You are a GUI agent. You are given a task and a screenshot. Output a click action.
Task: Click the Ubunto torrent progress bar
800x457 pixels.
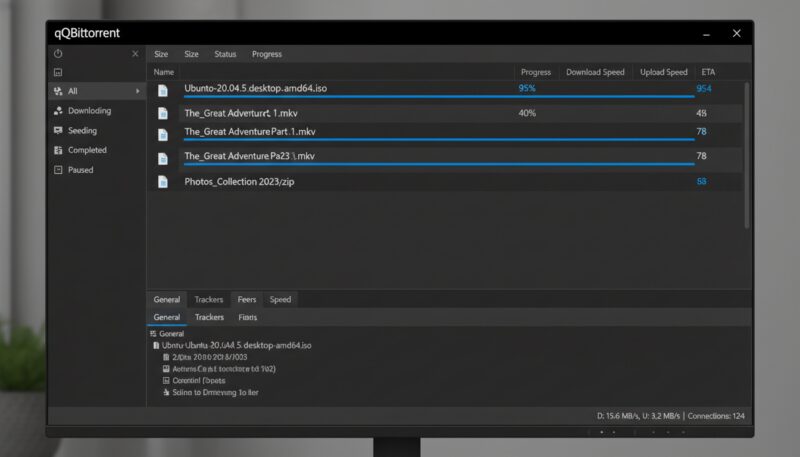coord(439,96)
